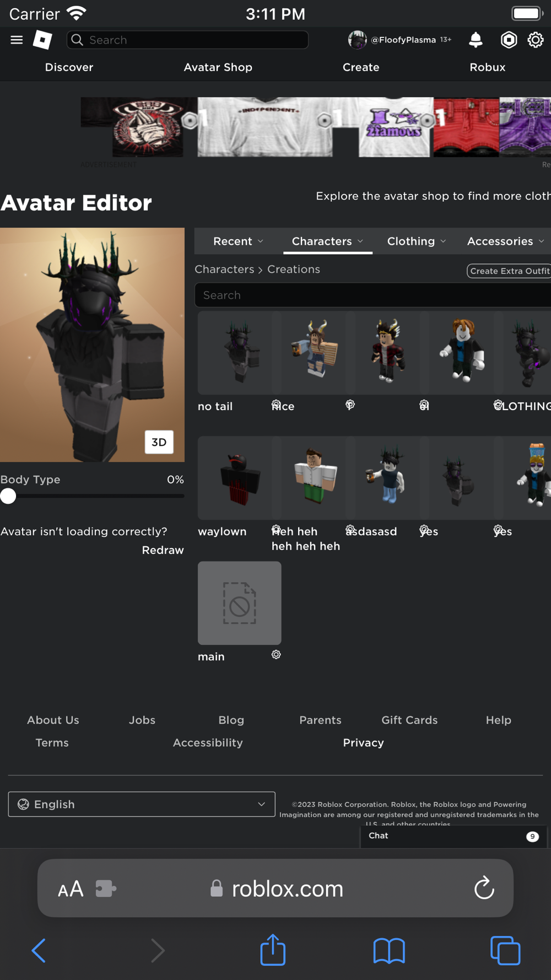Screen dimensions: 551x980
Task: Click the Create Extra Outfit button
Action: click(509, 271)
